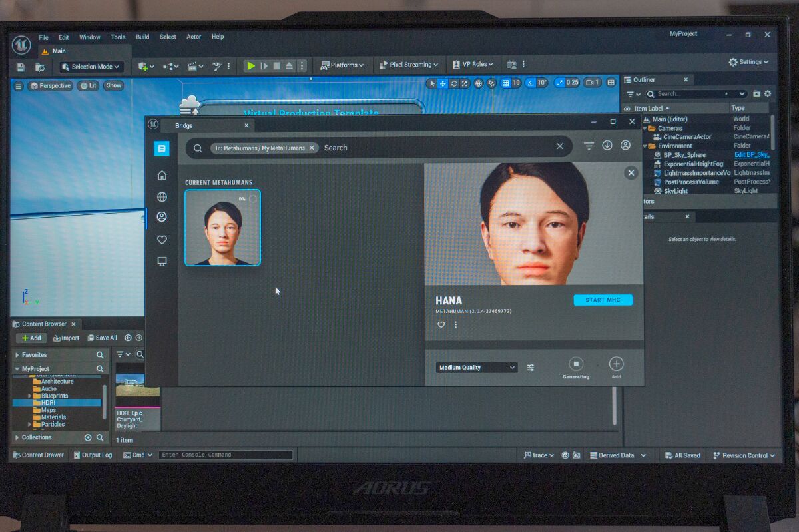799x532 pixels.
Task: Open the Selection Mode dropdown
Action: 91,67
